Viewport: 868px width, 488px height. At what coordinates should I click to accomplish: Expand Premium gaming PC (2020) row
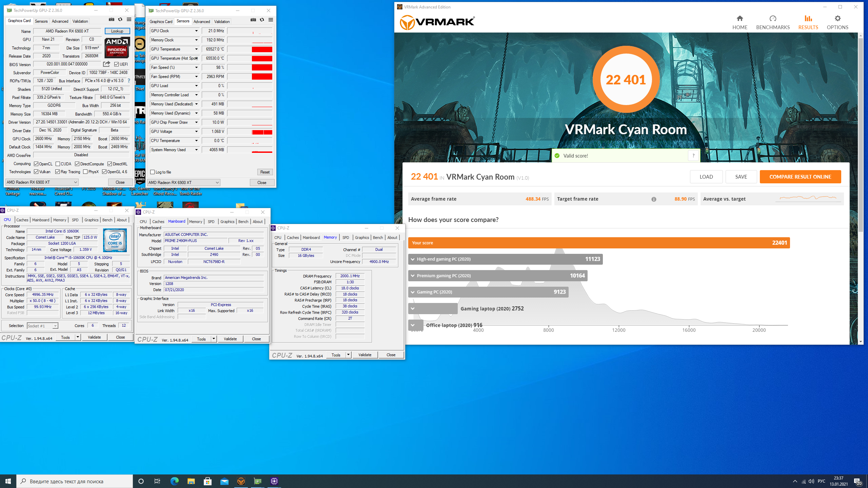pos(413,276)
